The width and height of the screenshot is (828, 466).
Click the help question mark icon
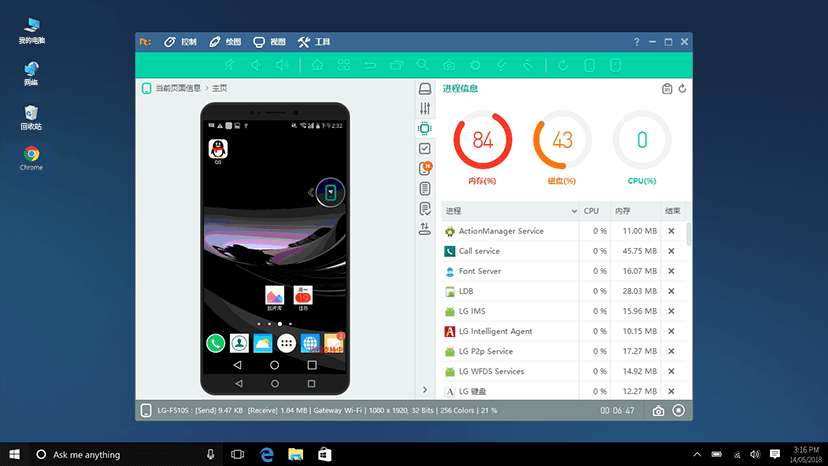636,42
